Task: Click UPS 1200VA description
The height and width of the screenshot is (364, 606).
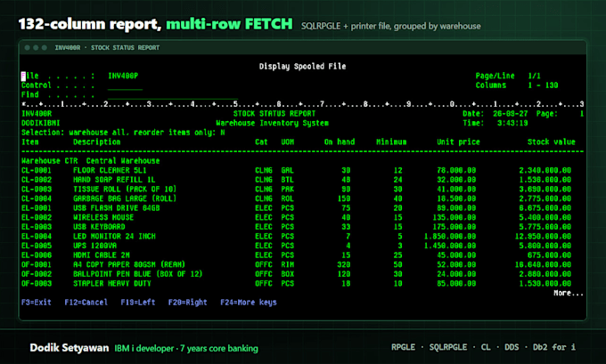Action: (94, 246)
